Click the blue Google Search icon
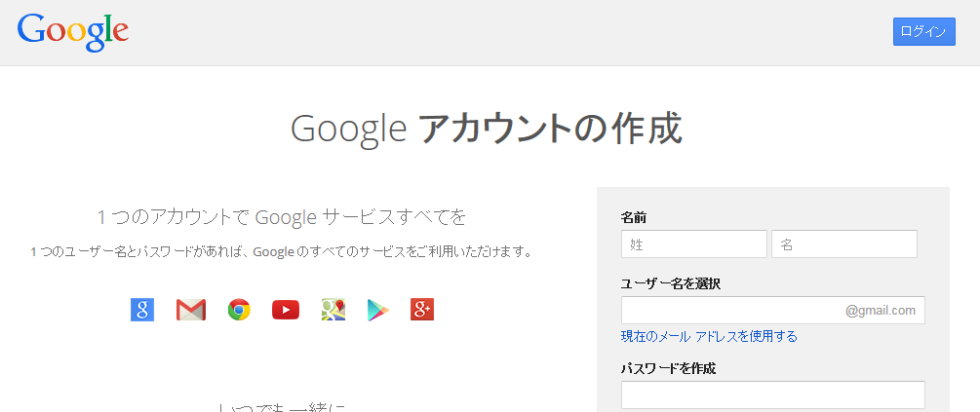The width and height of the screenshot is (980, 412). point(142,310)
